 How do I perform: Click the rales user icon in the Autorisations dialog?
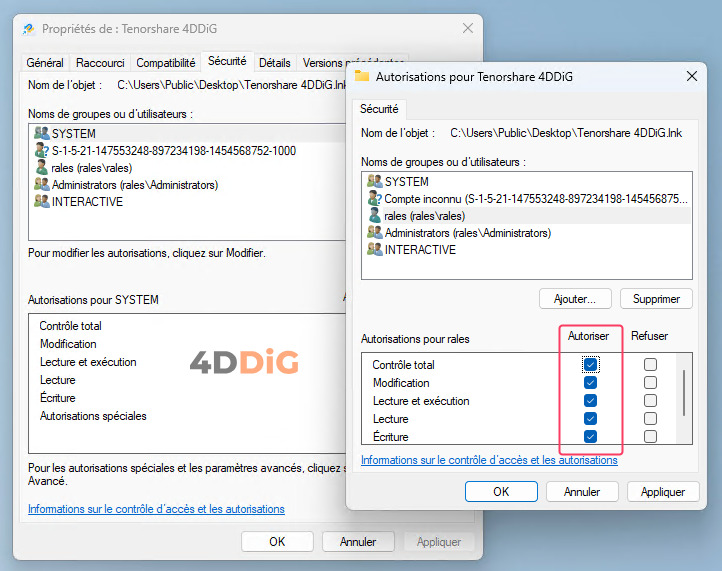click(x=375, y=216)
